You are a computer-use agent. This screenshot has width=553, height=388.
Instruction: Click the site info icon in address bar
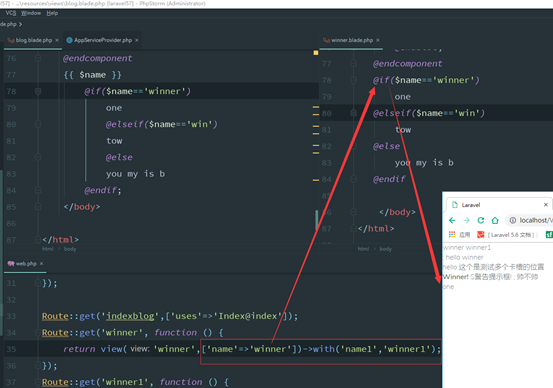coord(513,220)
